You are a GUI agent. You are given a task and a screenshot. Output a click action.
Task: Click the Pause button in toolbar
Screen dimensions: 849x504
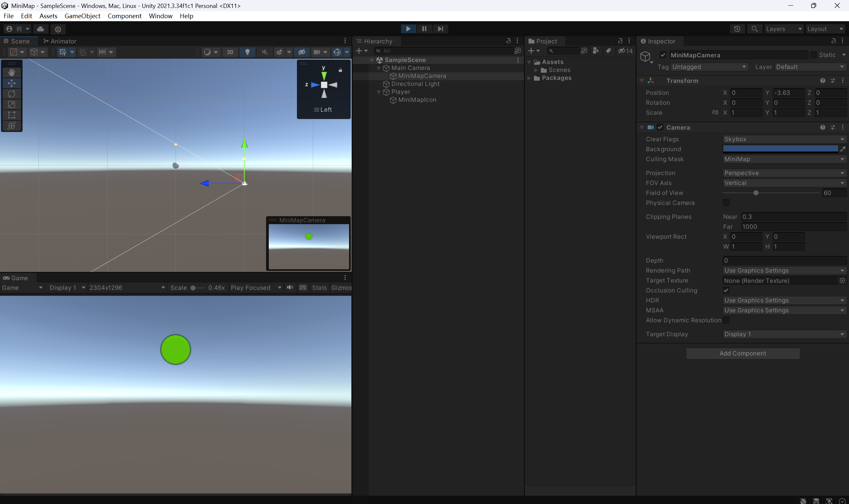point(424,29)
